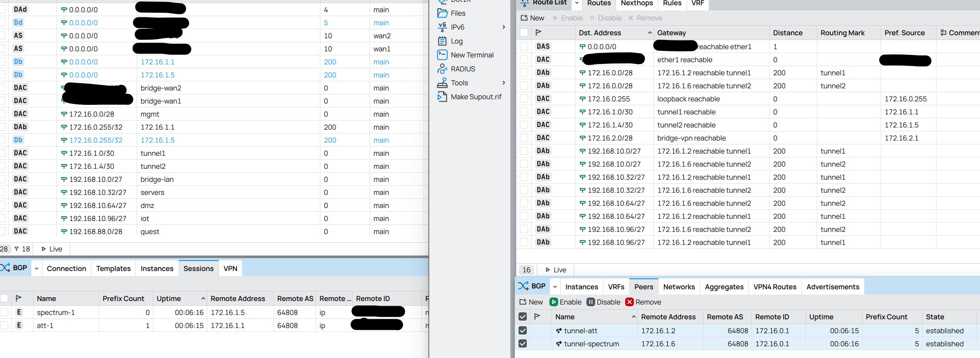Click the BGP icon beside Instances/VRFs tabs
Screen dimensions: 980x358
click(523, 286)
